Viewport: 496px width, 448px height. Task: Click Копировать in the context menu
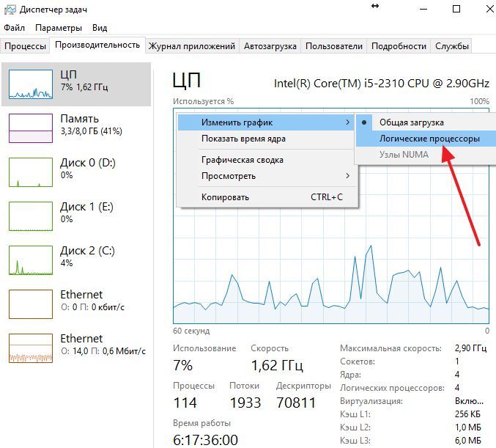225,197
